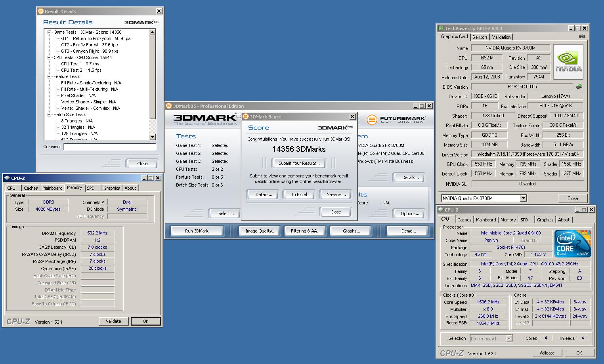The width and height of the screenshot is (604, 364).
Task: Collapse the Batch Size Tests tree node
Action: (x=50, y=114)
